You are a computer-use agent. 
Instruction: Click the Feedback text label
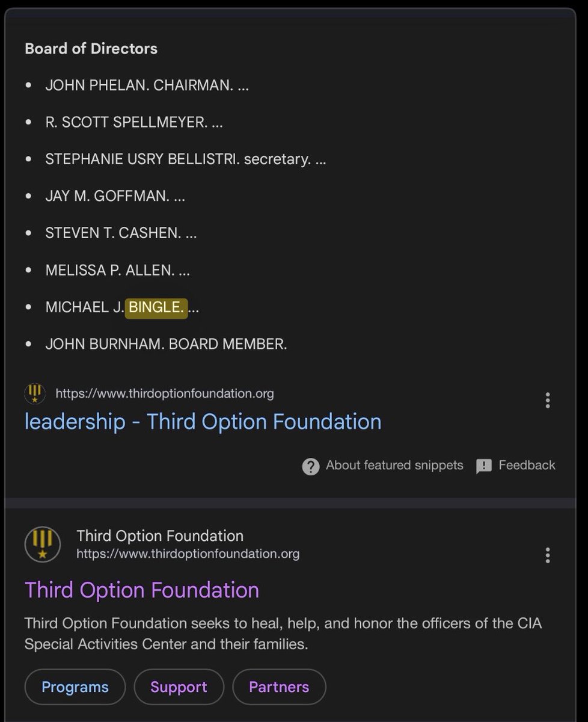[527, 465]
